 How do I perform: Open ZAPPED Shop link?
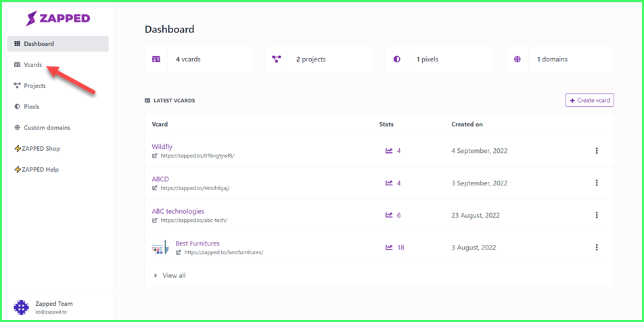click(37, 148)
